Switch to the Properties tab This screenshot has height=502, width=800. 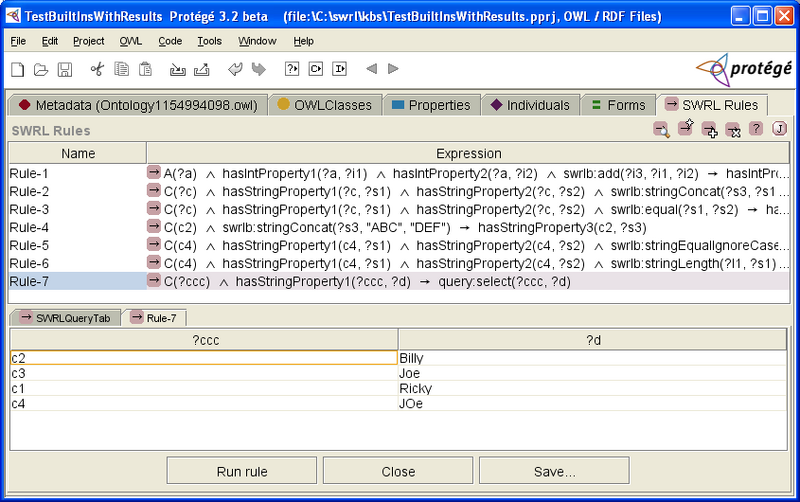pos(432,105)
